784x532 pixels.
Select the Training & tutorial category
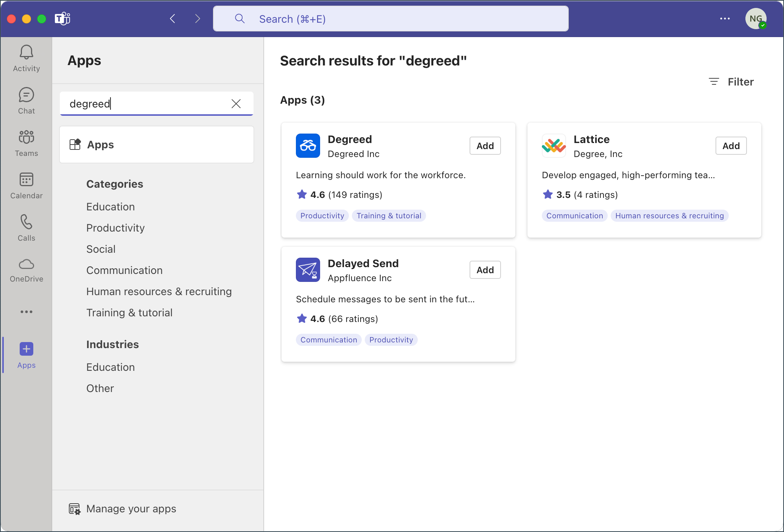(x=129, y=313)
